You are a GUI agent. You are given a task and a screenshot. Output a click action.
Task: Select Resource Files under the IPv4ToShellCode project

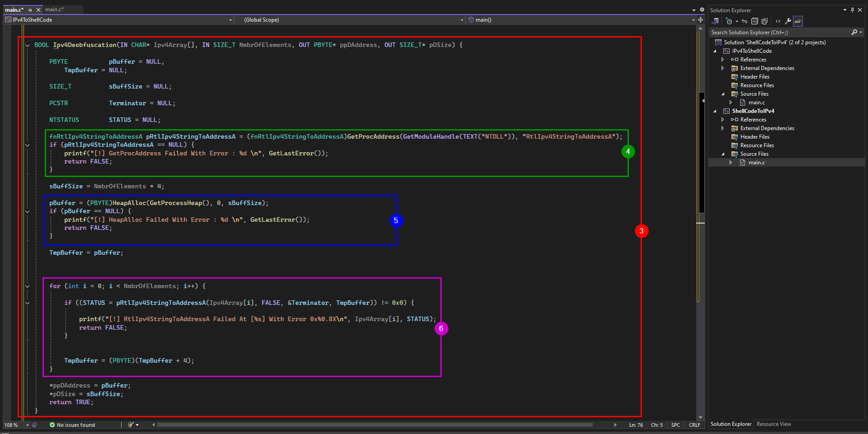(x=757, y=85)
